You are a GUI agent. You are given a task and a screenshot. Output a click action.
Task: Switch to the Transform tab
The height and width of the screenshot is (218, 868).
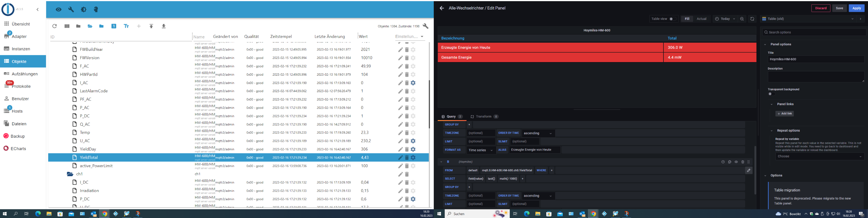483,117
